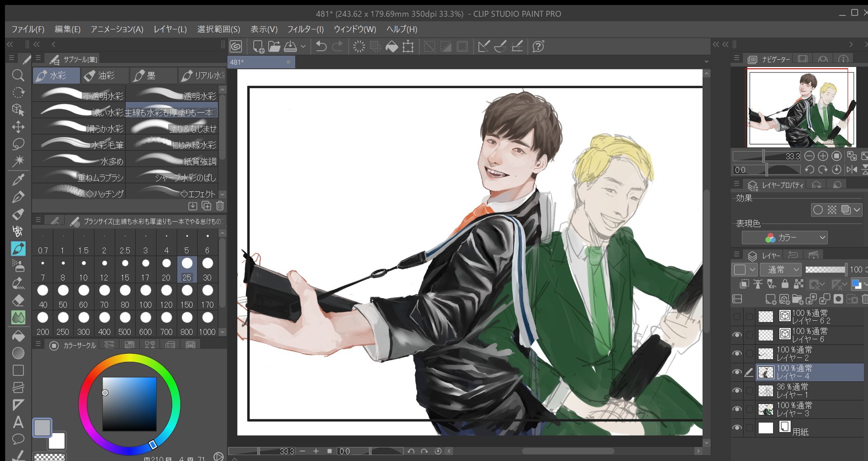This screenshot has width=868, height=461.
Task: Switch to the 油彩 sub tool tab
Action: [x=105, y=76]
